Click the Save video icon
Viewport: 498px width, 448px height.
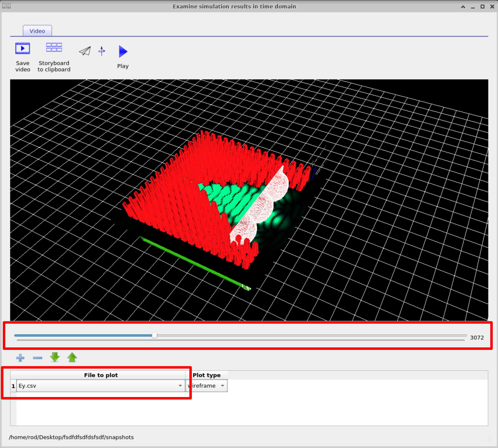[22, 48]
